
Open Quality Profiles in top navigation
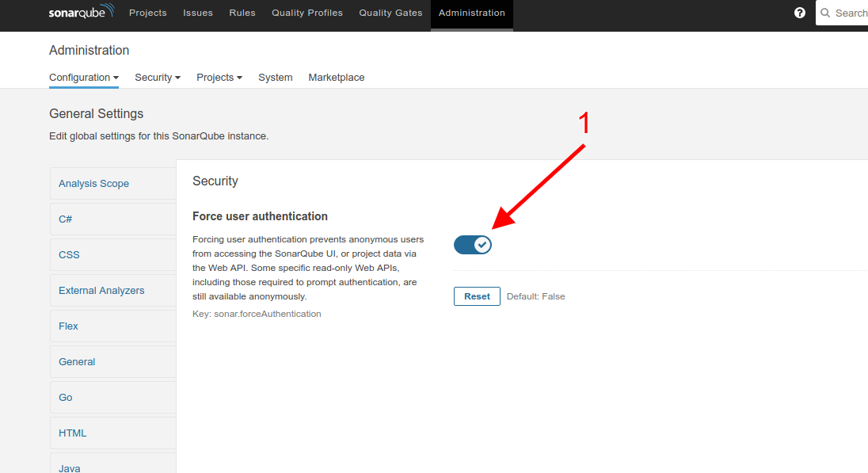coord(307,13)
